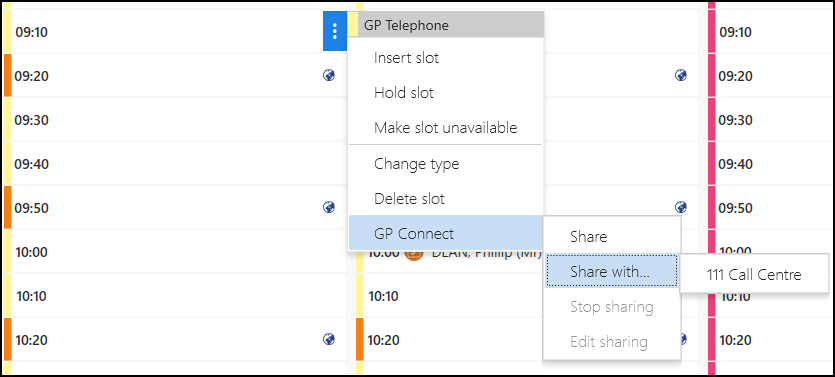Click globe icon on left 09:20 slot
This screenshot has height=377, width=835.
[x=329, y=76]
